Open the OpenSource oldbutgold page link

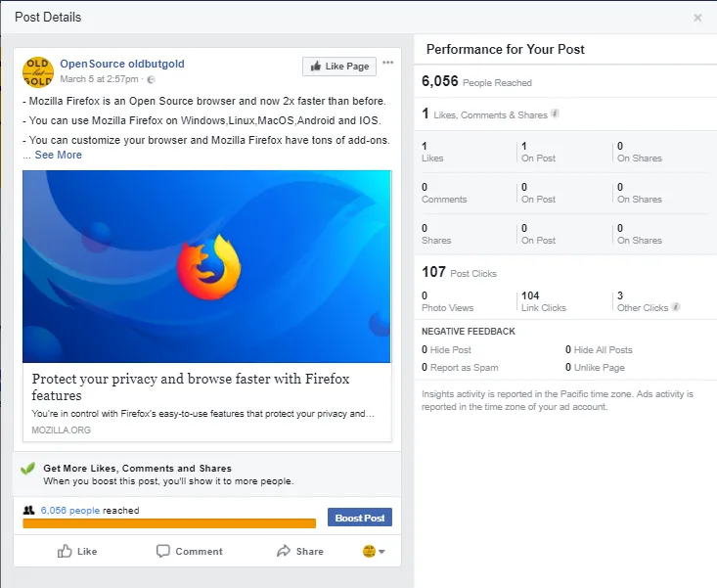(x=122, y=64)
